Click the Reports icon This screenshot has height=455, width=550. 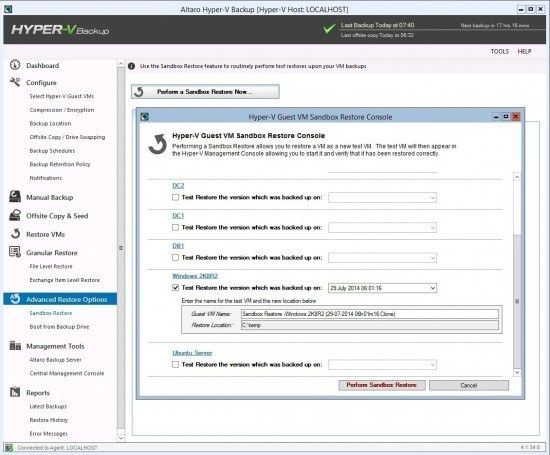pyautogui.click(x=15, y=392)
